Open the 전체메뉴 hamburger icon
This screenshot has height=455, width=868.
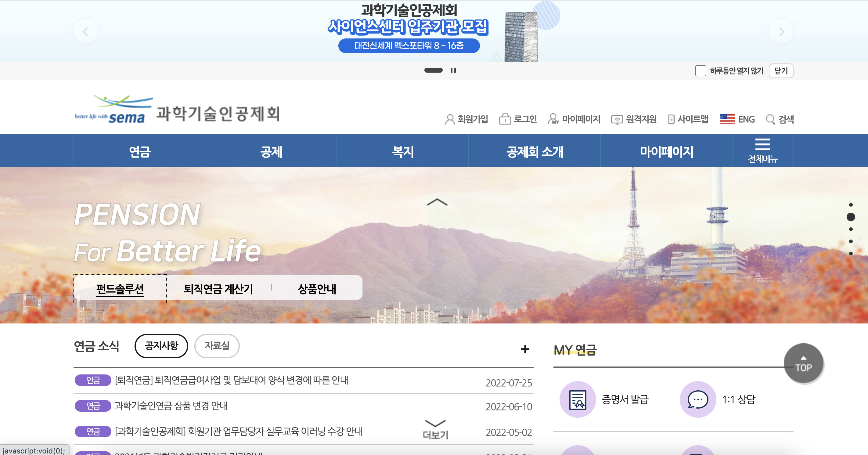pos(762,151)
